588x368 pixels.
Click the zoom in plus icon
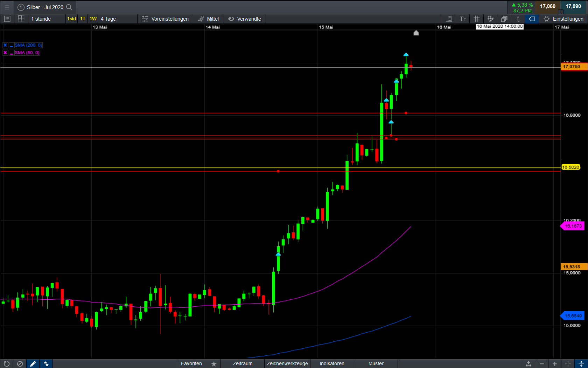pos(555,364)
